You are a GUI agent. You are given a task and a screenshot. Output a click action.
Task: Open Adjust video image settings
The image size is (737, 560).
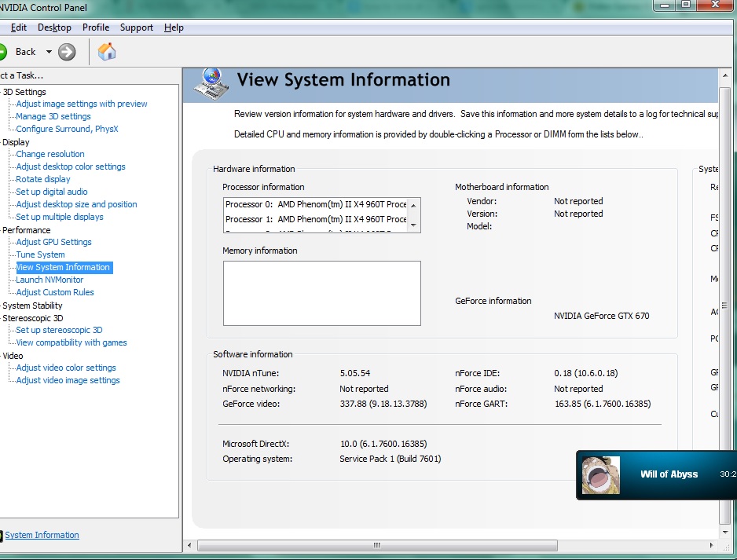click(x=68, y=381)
